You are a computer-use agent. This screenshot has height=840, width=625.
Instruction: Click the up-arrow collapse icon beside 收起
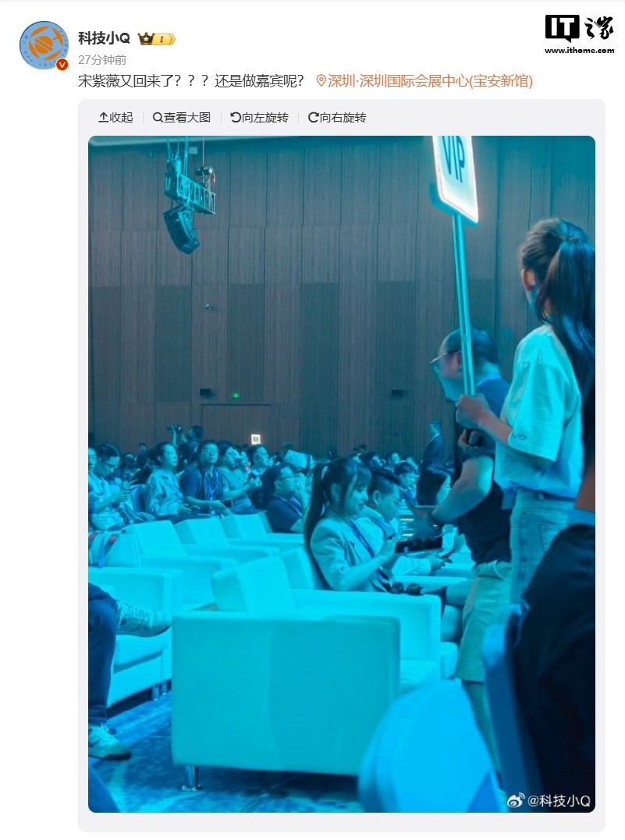[104, 117]
